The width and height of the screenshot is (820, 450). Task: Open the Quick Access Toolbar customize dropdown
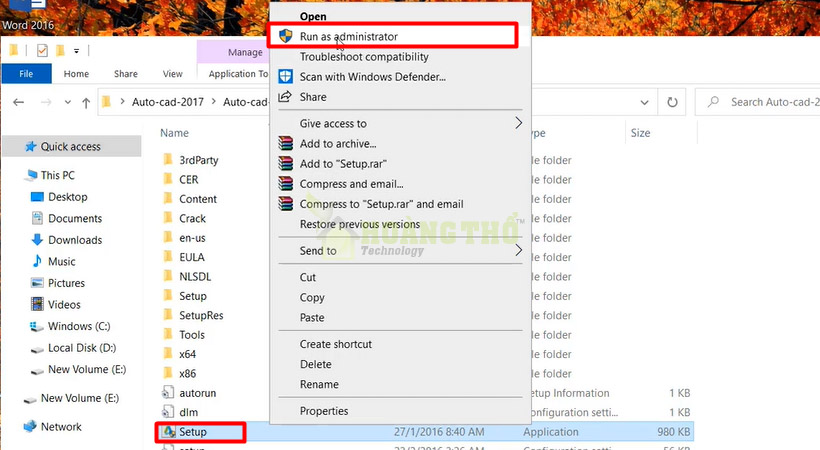(78, 51)
